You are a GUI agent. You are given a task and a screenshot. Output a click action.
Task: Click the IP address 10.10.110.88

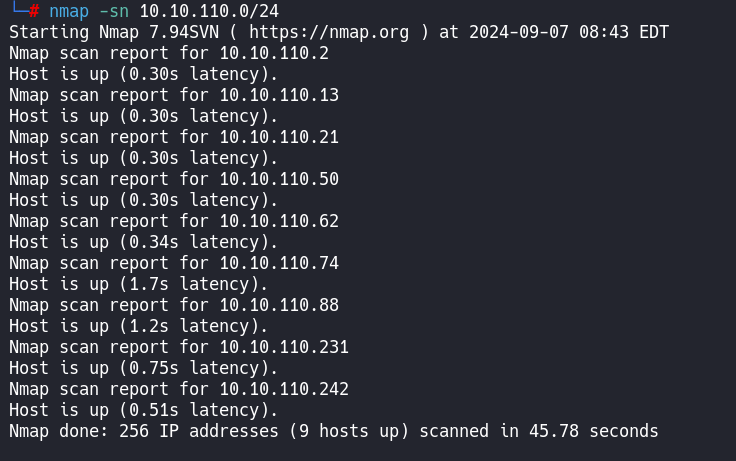(x=279, y=305)
